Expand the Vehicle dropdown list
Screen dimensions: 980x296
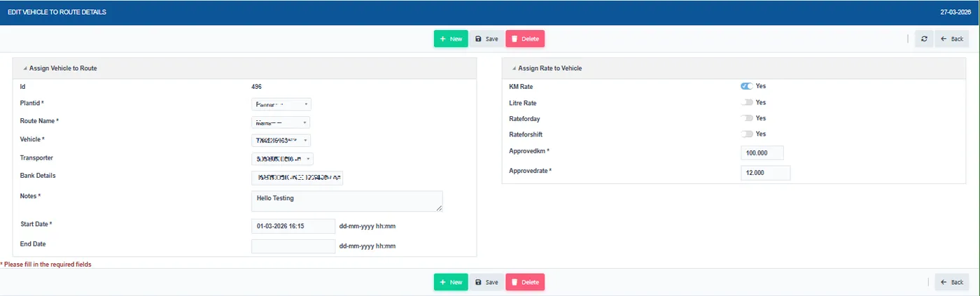(x=281, y=141)
